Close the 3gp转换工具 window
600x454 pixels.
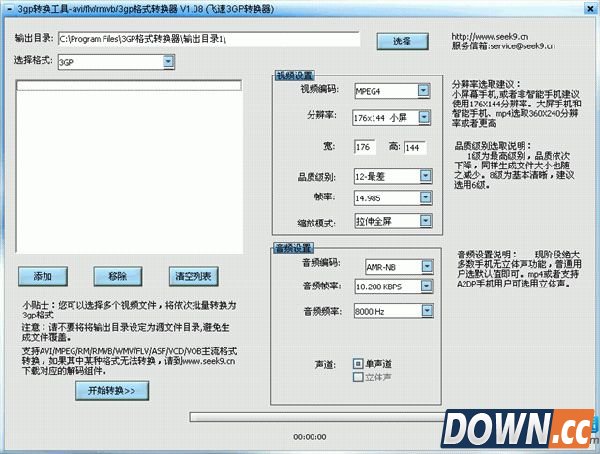click(x=591, y=8)
